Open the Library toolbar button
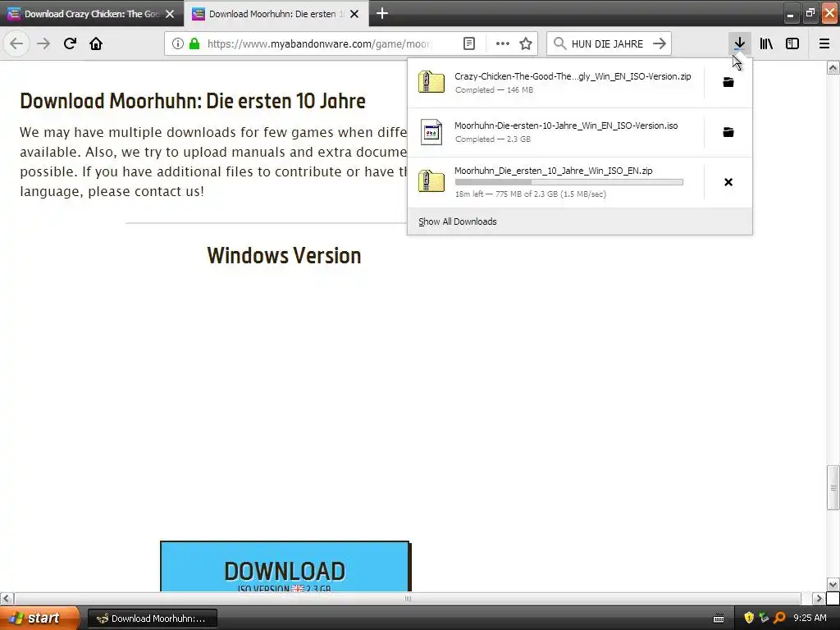Screen dimensions: 840x630 tap(766, 43)
